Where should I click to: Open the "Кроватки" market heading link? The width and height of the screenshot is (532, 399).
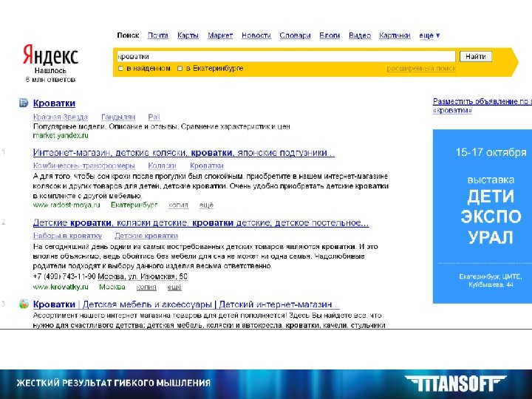coord(54,103)
